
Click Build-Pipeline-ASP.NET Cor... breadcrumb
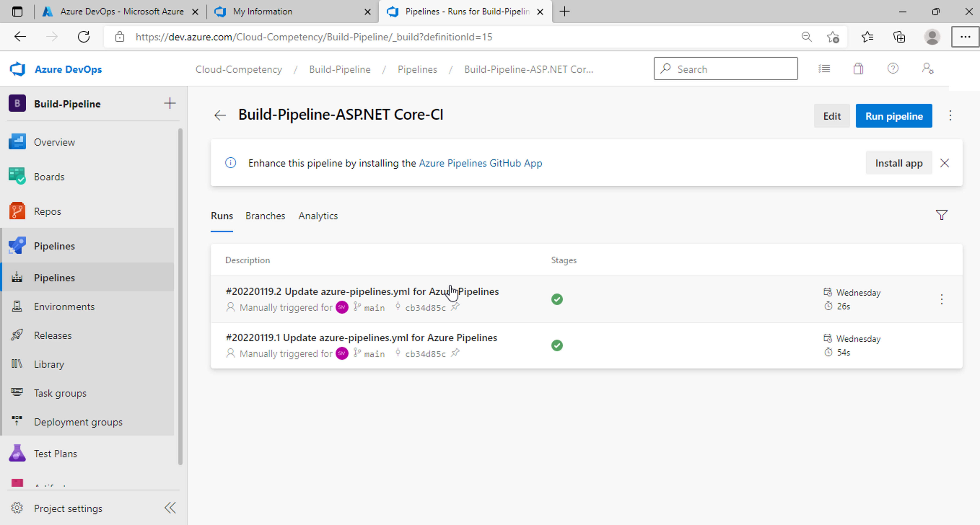[x=529, y=69]
